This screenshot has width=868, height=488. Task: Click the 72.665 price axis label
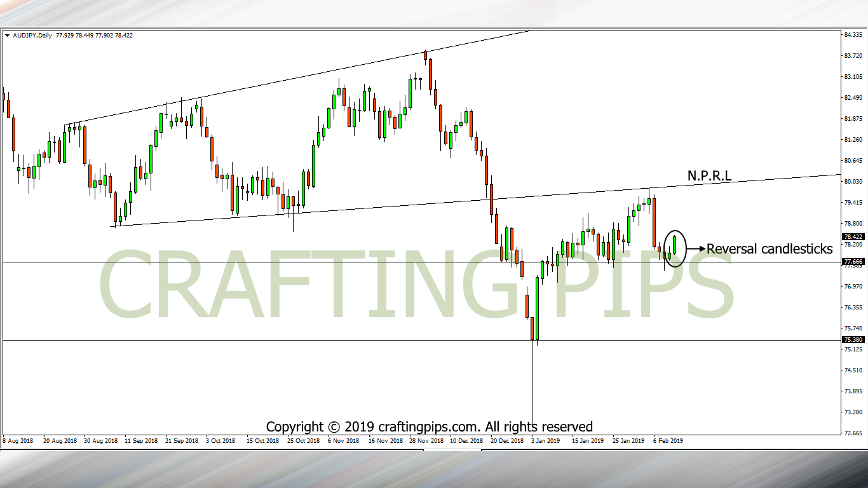pos(853,433)
